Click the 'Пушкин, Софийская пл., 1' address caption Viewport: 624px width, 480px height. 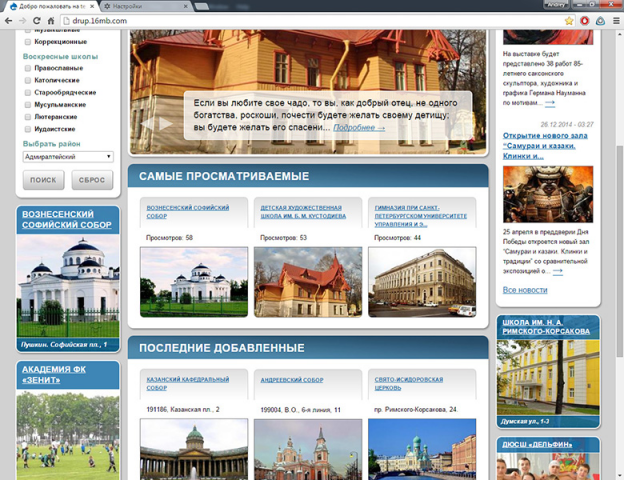pyautogui.click(x=64, y=345)
